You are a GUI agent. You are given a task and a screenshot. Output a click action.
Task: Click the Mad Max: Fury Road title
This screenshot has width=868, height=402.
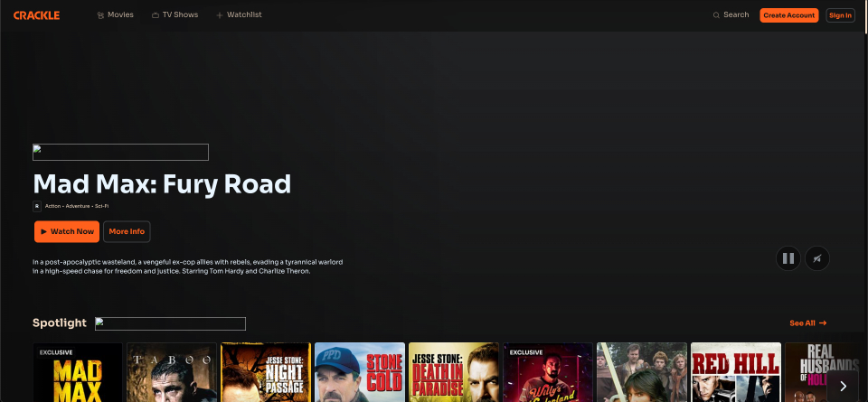point(162,184)
